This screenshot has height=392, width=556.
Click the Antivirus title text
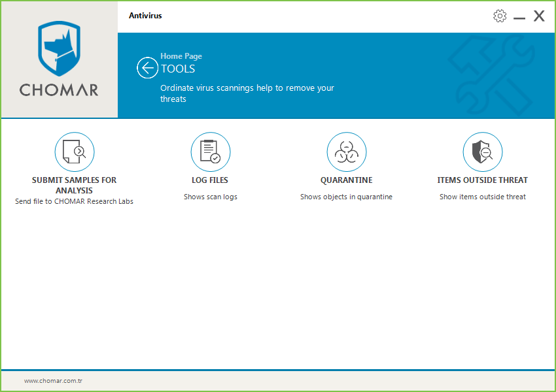(145, 16)
